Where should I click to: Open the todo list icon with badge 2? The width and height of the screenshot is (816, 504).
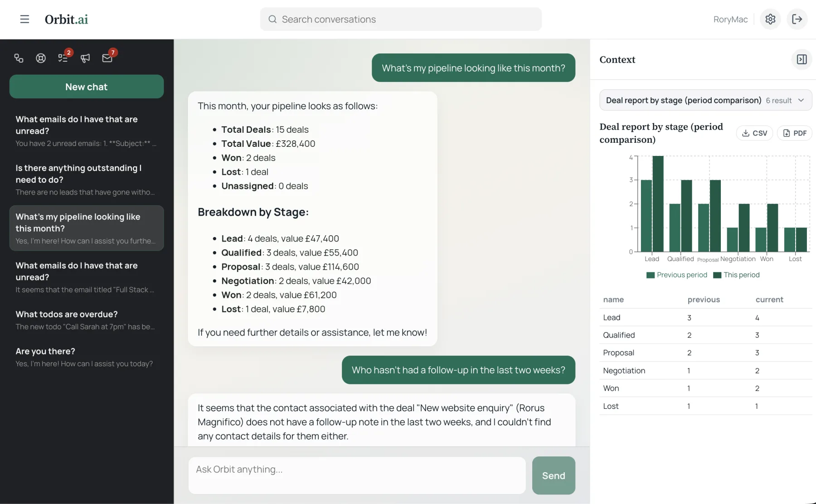(x=63, y=58)
